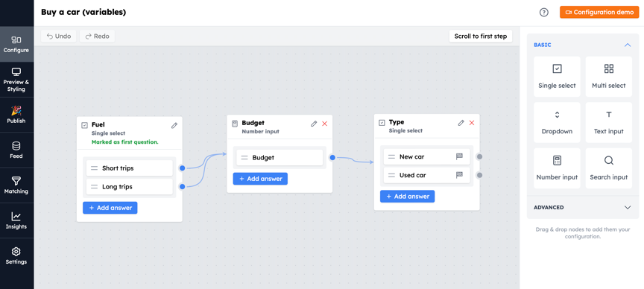
Task: Click the Long trips drag handle
Action: 95,187
